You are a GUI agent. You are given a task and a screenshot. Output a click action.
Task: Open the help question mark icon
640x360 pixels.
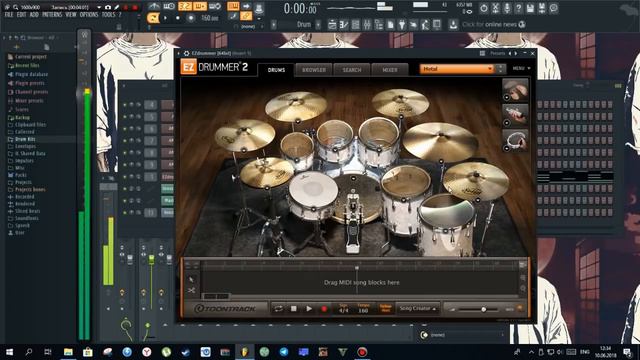[518, 8]
